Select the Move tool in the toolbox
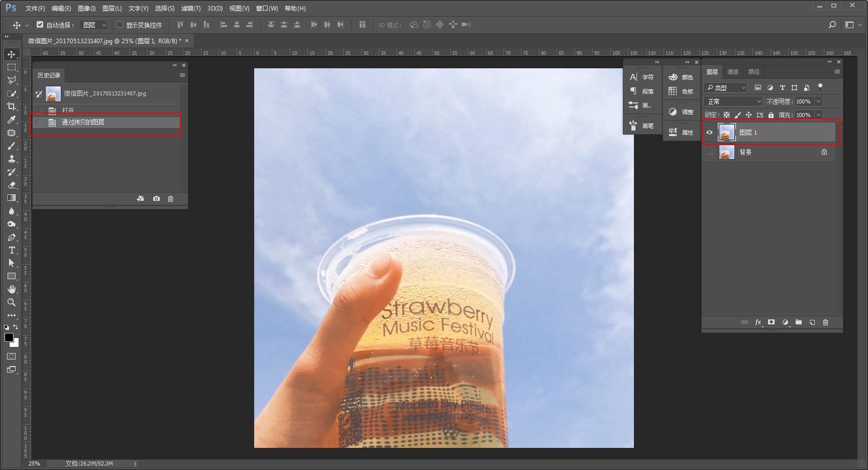Image resolution: width=868 pixels, height=470 pixels. coord(12,54)
